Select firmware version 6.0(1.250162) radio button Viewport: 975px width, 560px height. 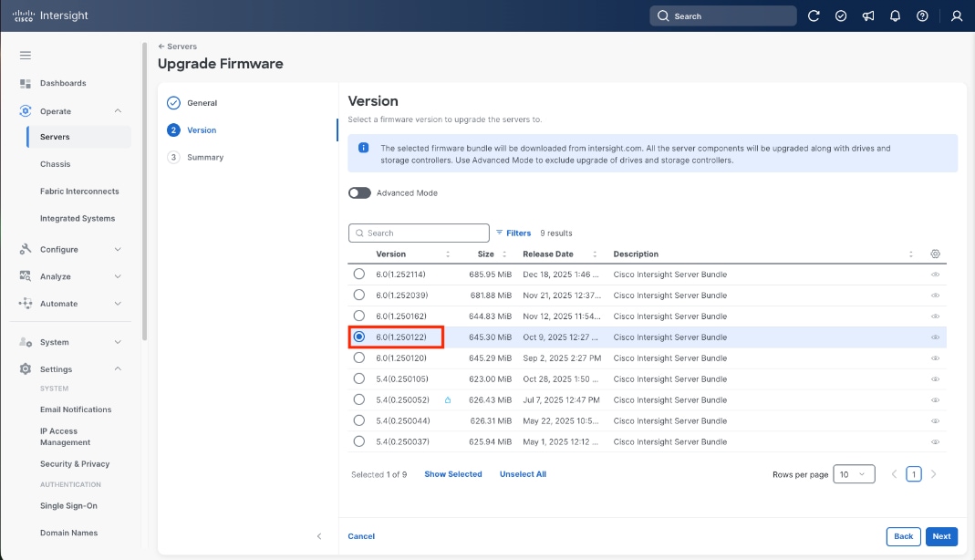tap(358, 316)
